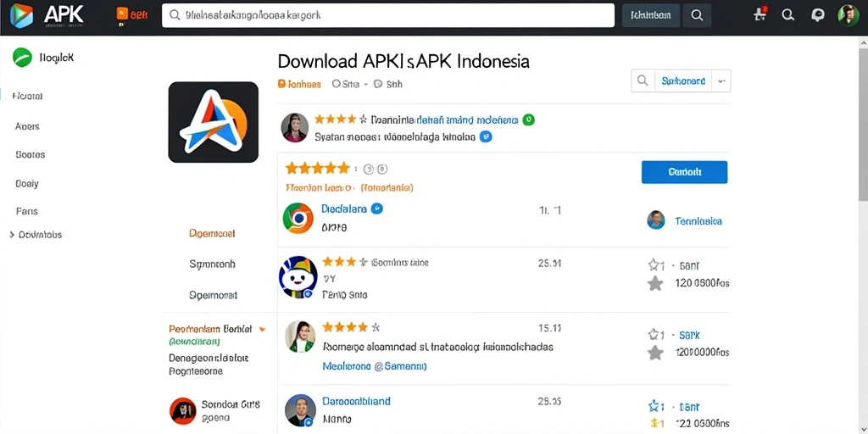Click the snowman mascot app icon

pos(298,277)
